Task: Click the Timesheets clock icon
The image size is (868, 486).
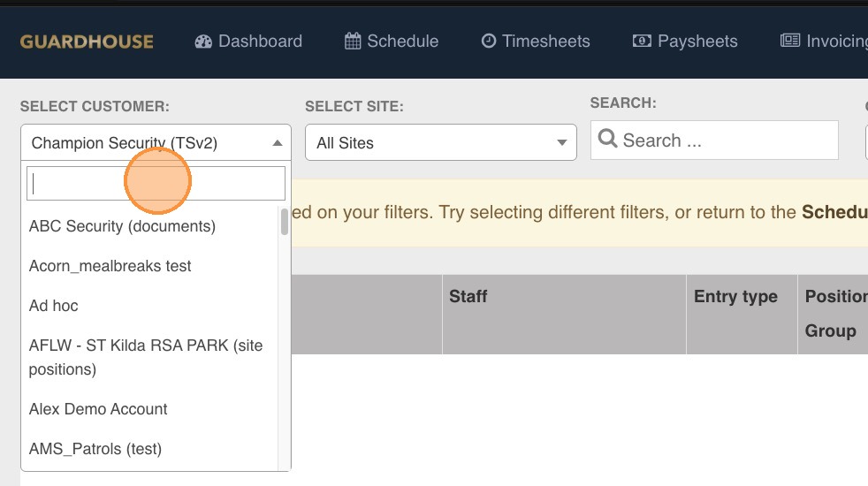Action: click(x=489, y=42)
